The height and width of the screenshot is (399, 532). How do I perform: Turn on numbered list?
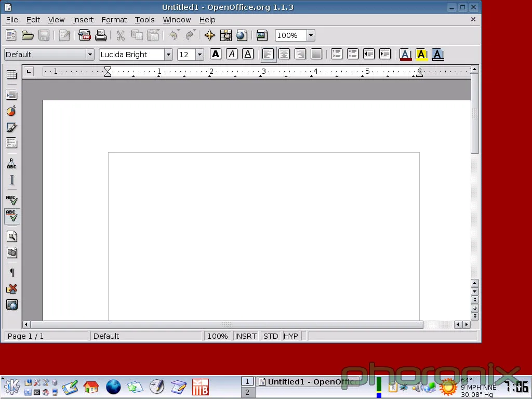337,54
